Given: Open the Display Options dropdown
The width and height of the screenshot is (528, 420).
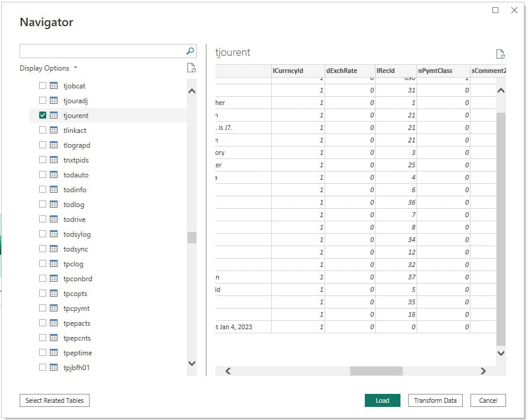Looking at the screenshot, I should 49,68.
